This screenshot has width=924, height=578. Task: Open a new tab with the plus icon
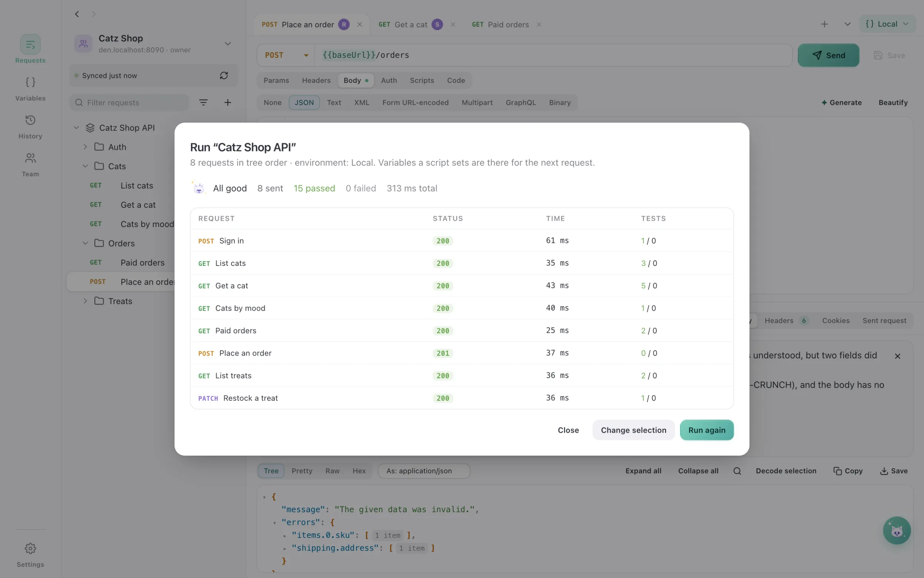824,24
